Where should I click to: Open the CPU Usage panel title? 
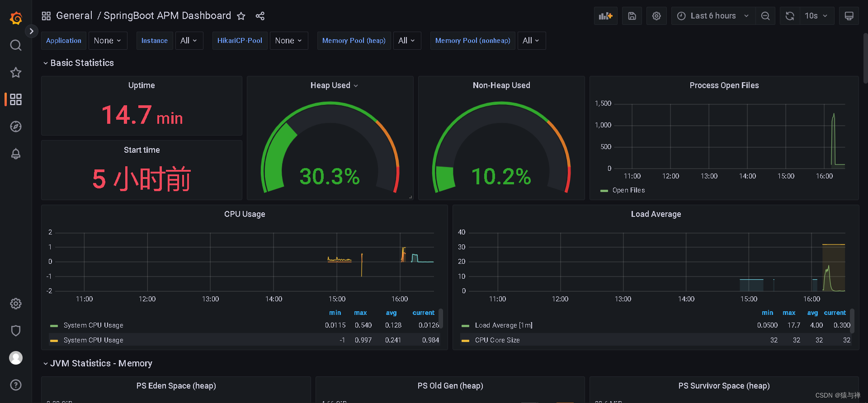tap(245, 214)
